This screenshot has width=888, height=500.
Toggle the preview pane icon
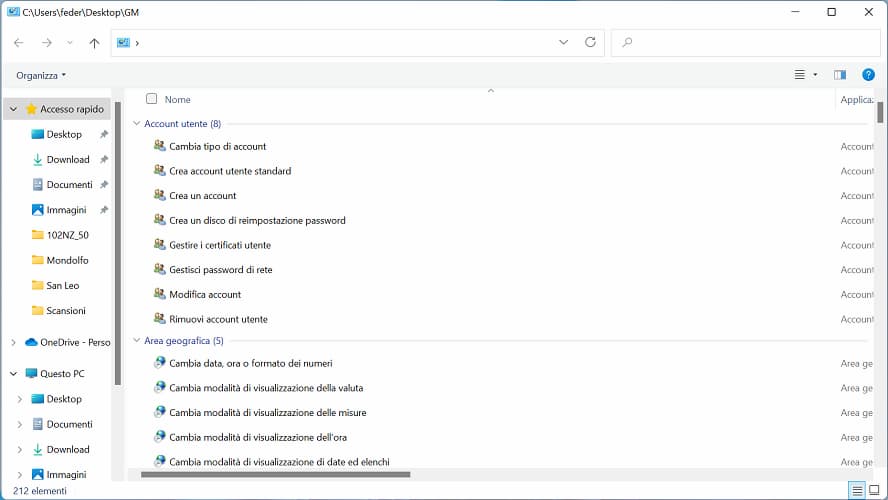coord(840,75)
